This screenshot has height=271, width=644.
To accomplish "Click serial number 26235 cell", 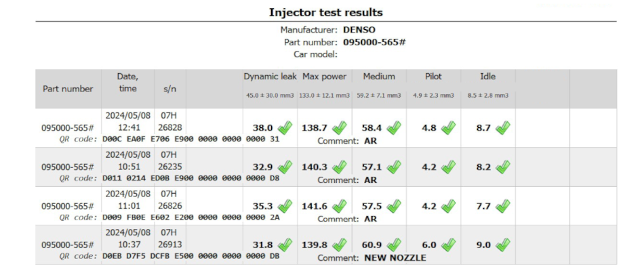I will 169,167.
